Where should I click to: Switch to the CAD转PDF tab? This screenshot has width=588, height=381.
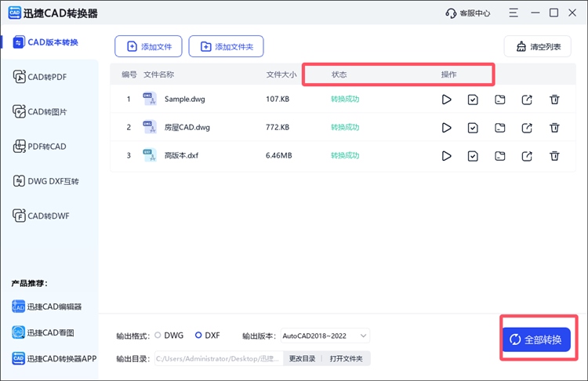(49, 77)
